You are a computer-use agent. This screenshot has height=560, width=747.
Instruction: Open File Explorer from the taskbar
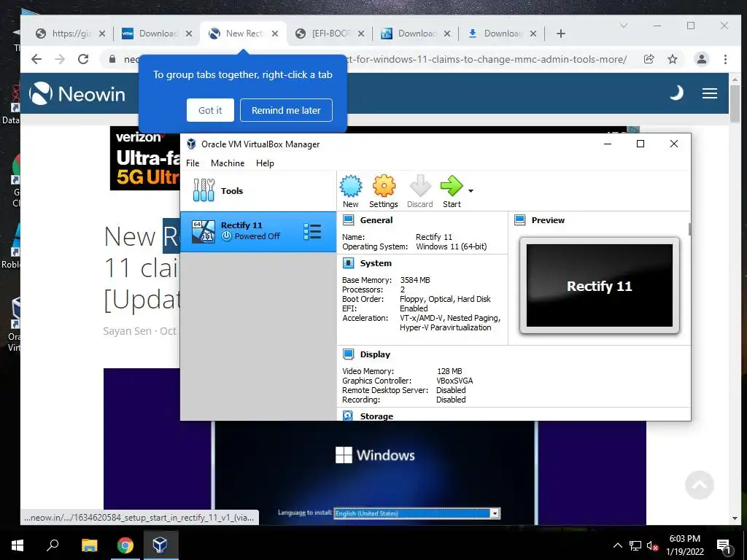pyautogui.click(x=90, y=545)
